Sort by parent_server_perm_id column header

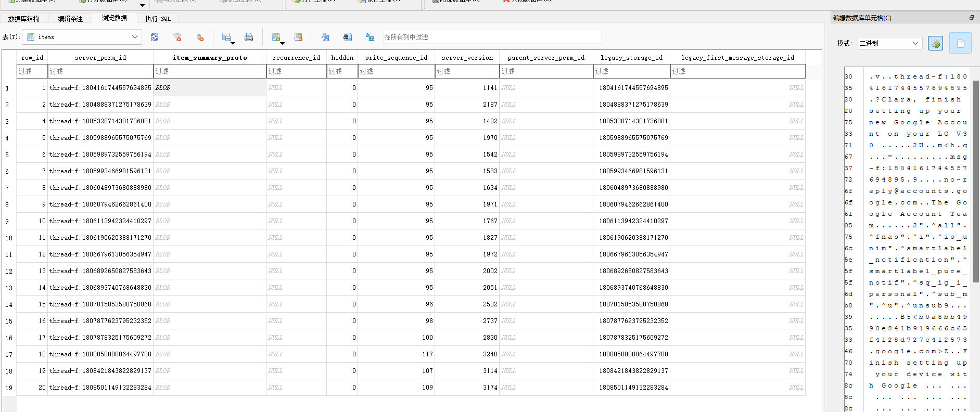pos(546,58)
